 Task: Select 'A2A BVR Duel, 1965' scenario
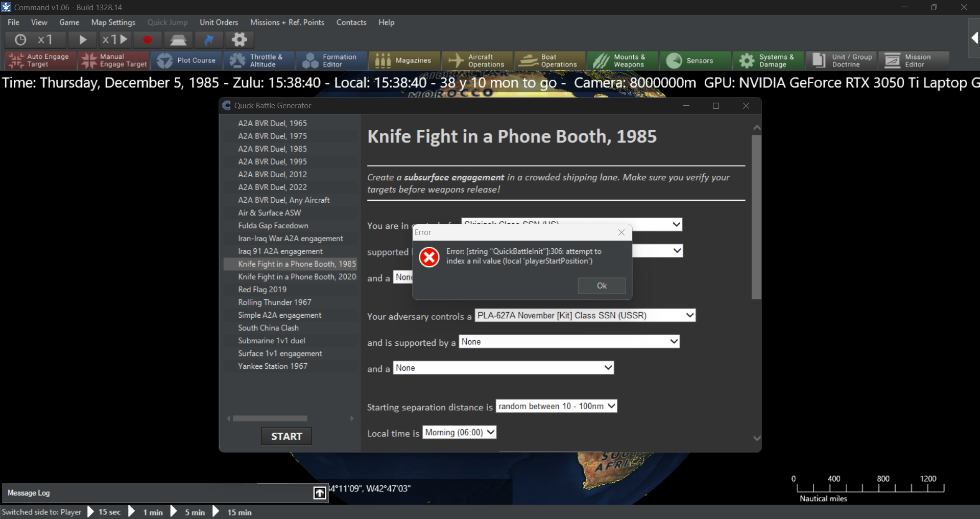point(272,123)
